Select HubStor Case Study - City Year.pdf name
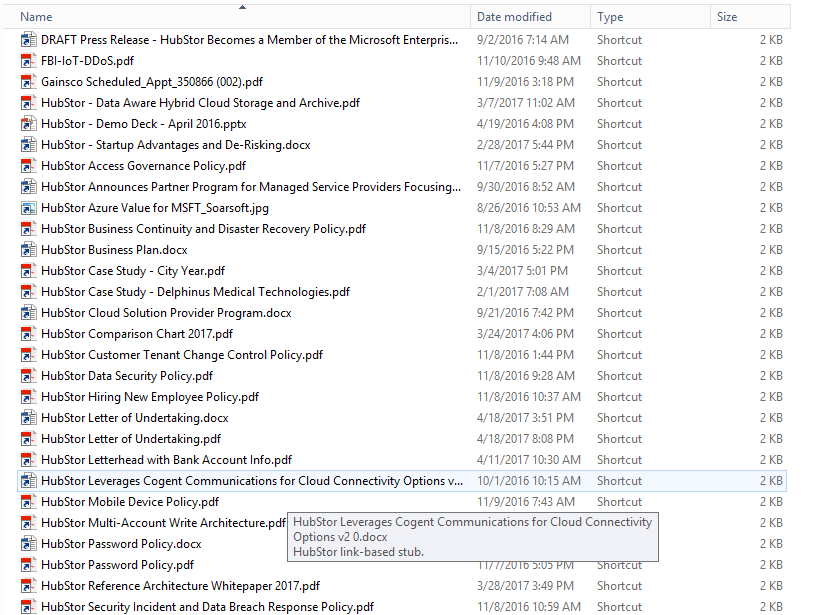Image resolution: width=834 pixels, height=615 pixels. [x=133, y=271]
